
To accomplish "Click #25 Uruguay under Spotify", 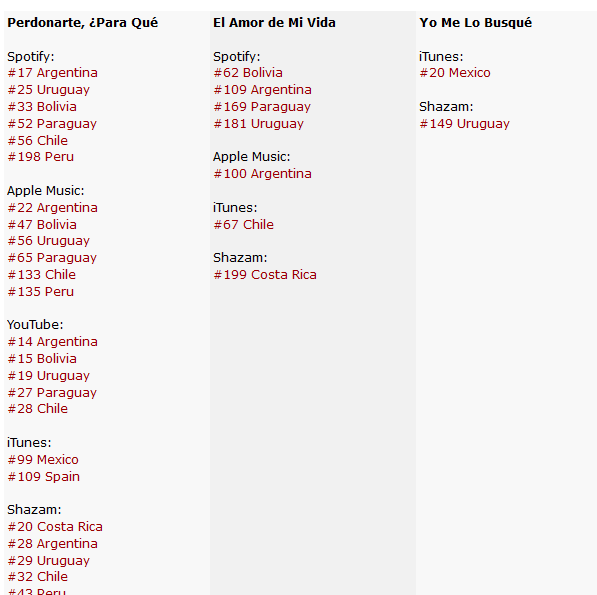I will point(49,90).
